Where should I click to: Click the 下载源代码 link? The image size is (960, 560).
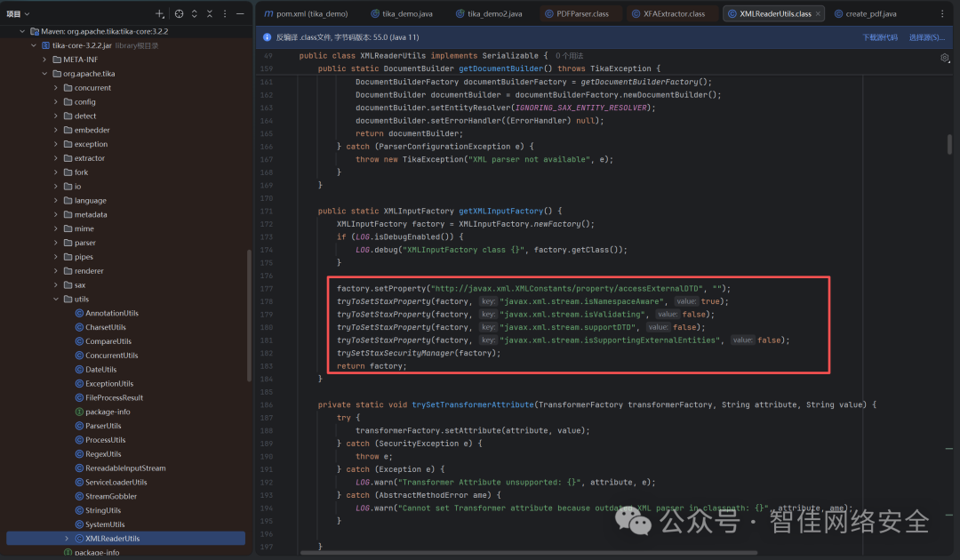tap(879, 37)
